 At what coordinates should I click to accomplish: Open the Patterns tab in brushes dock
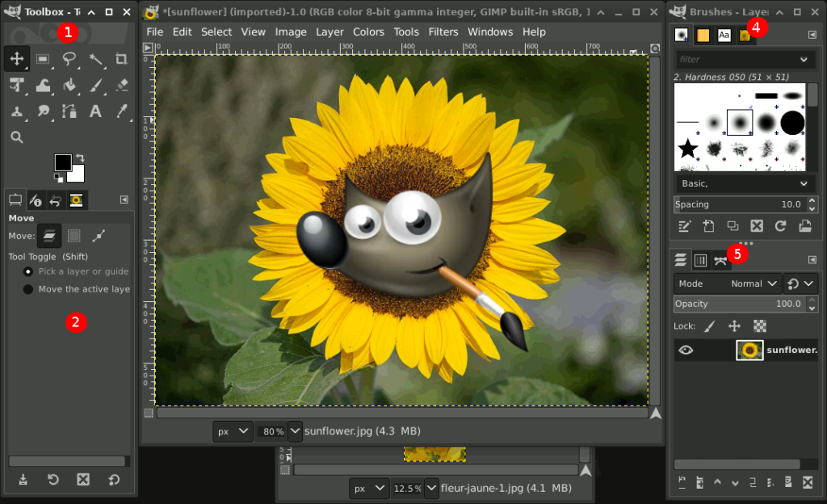(703, 35)
